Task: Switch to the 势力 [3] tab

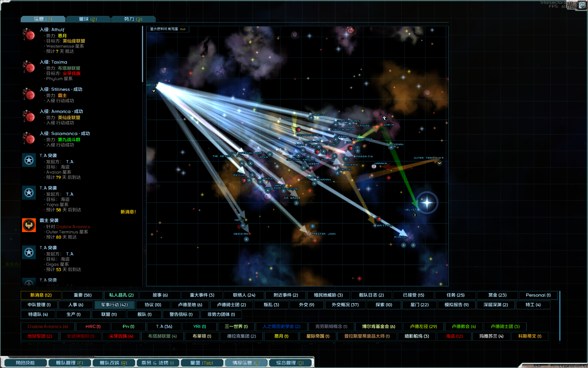Action: [133, 19]
